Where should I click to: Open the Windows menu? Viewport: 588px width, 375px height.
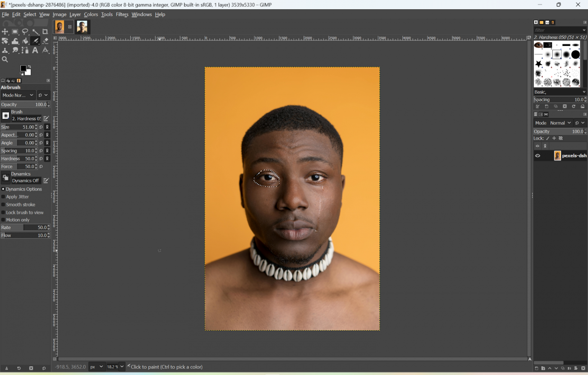[142, 15]
